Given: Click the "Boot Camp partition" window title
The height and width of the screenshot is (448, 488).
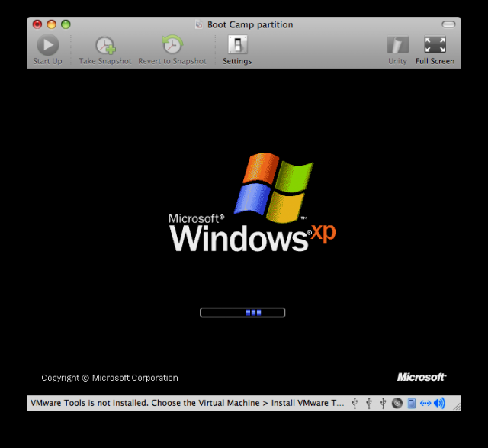Looking at the screenshot, I should 250,24.
